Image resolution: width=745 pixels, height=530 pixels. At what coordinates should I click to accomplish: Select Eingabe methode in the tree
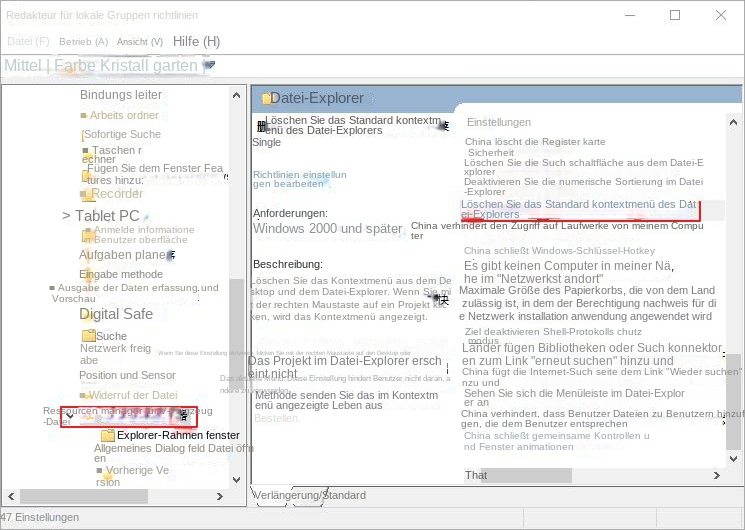click(121, 274)
